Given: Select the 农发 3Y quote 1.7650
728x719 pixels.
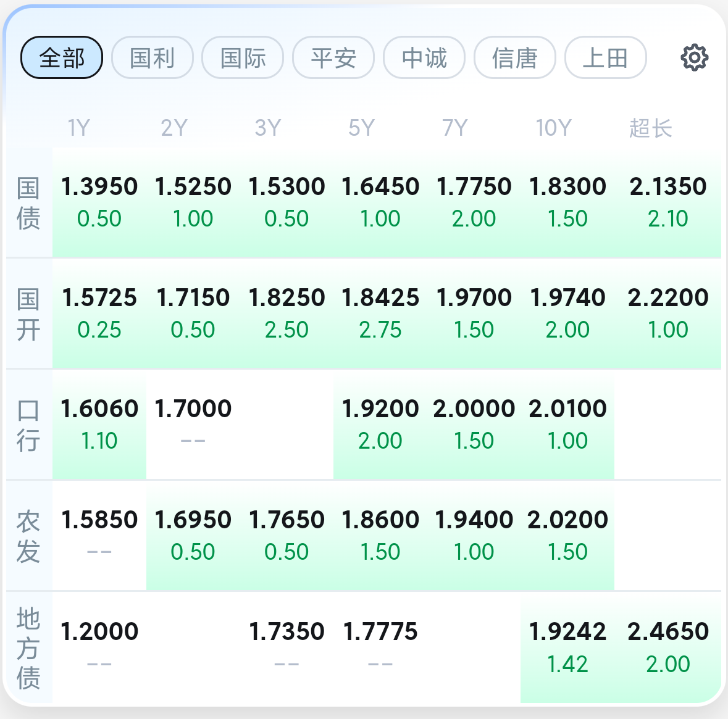Looking at the screenshot, I should [287, 520].
